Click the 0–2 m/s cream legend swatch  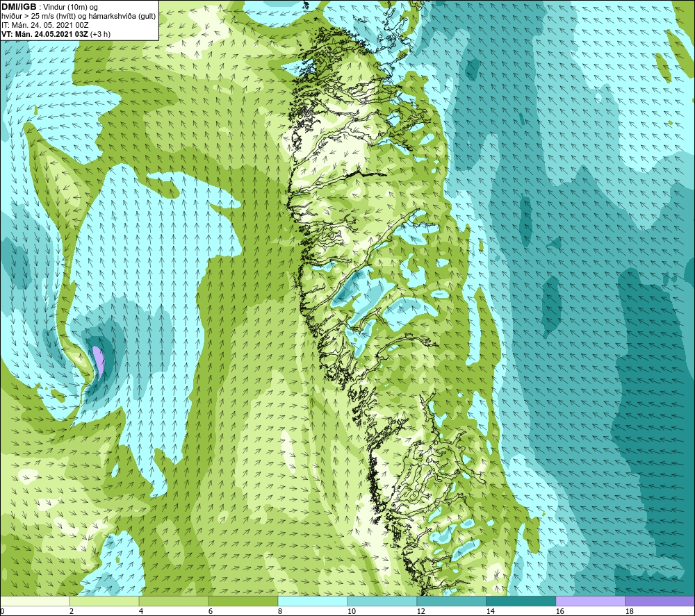pyautogui.click(x=35, y=601)
